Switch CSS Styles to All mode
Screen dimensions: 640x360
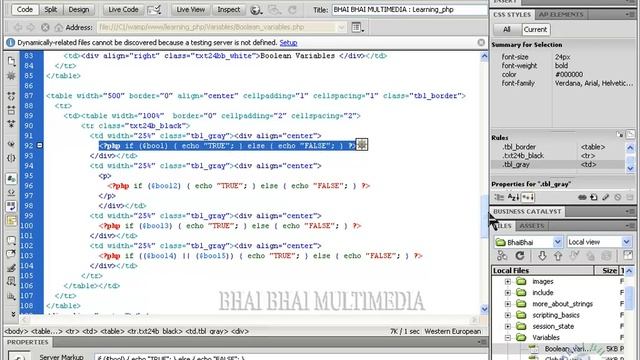click(x=507, y=29)
